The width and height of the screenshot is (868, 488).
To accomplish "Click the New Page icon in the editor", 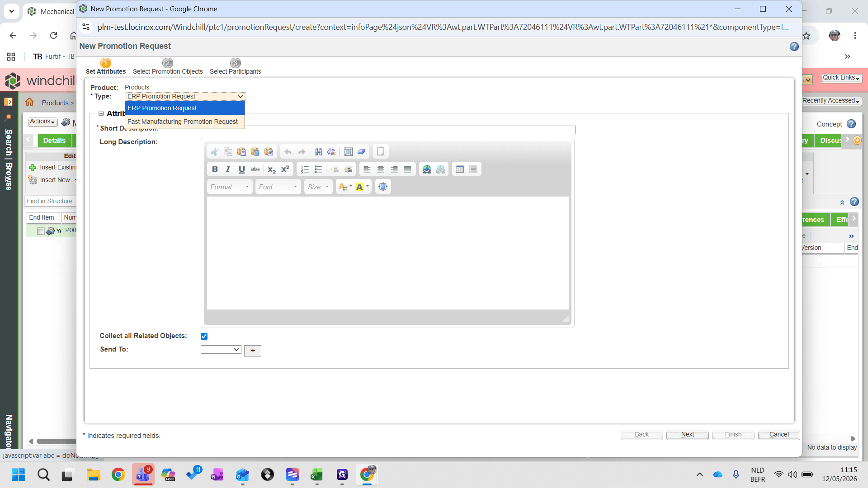I will point(380,152).
